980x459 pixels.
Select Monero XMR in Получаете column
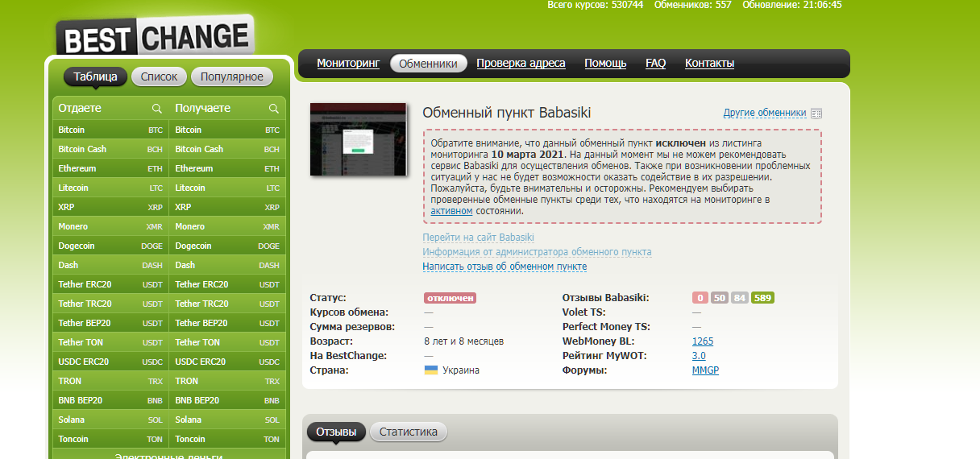(227, 226)
